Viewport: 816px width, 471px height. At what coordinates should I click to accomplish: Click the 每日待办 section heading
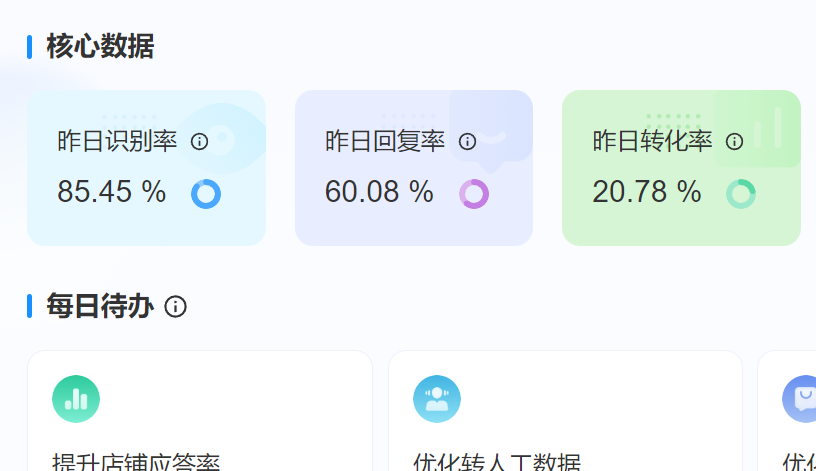[100, 307]
